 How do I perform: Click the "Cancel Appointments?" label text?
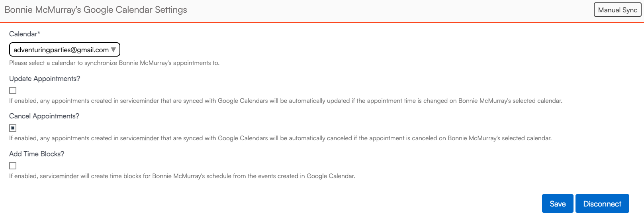coord(44,116)
